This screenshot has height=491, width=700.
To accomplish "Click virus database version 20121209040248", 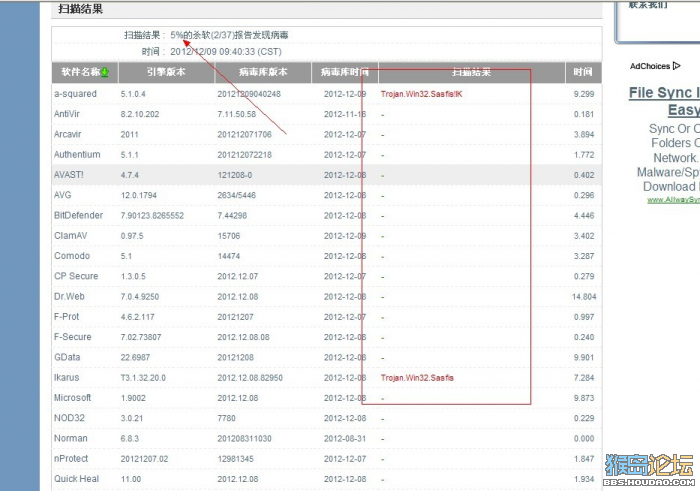I will coord(249,94).
